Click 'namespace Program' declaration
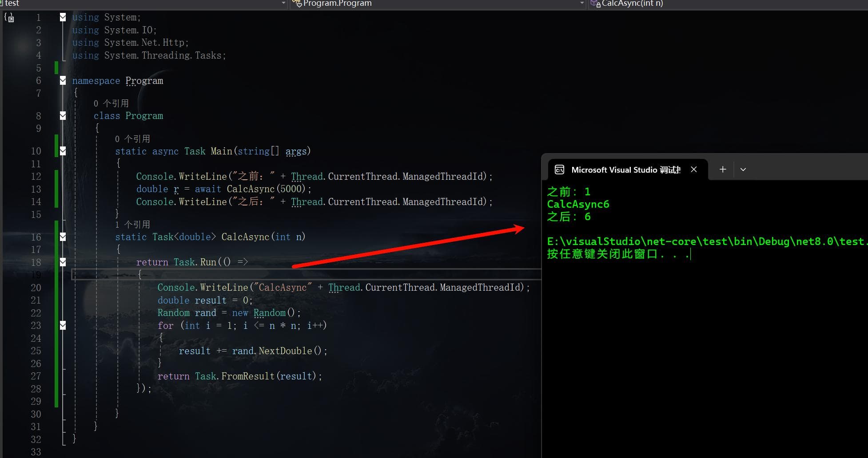This screenshot has height=458, width=868. pyautogui.click(x=118, y=81)
